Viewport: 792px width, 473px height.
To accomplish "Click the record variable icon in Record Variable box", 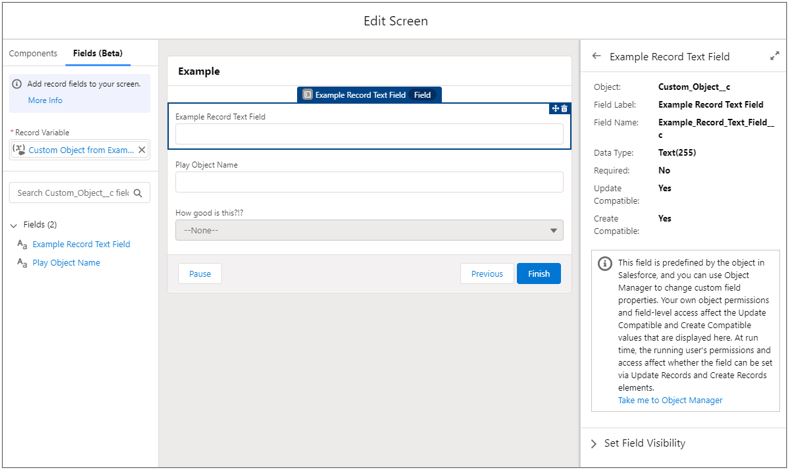I will [x=19, y=149].
